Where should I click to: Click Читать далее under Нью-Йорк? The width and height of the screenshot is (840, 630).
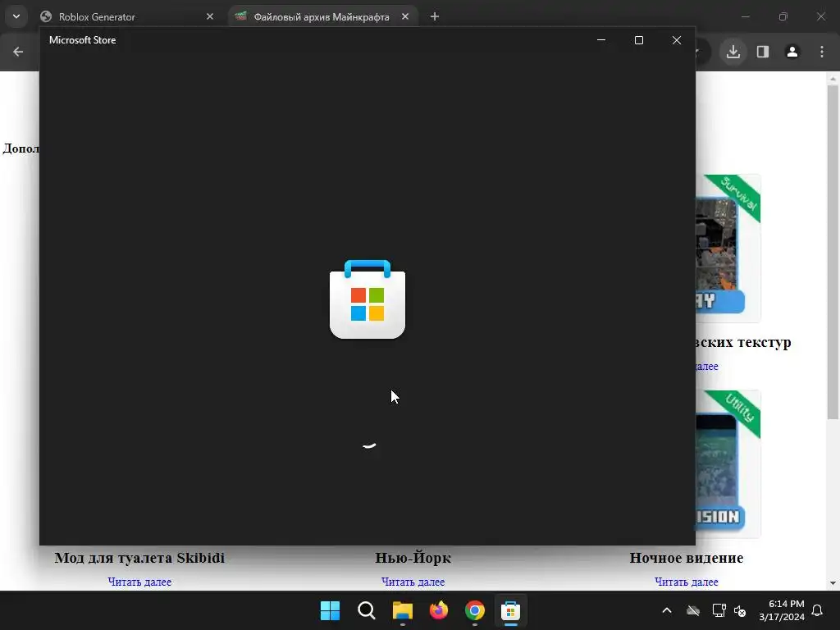[413, 582]
